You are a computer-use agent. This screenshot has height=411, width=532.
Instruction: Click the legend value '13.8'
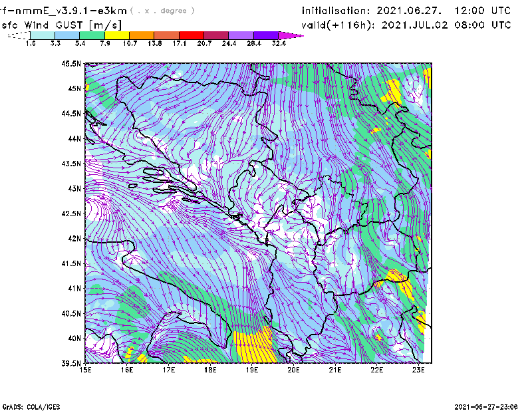(155, 43)
